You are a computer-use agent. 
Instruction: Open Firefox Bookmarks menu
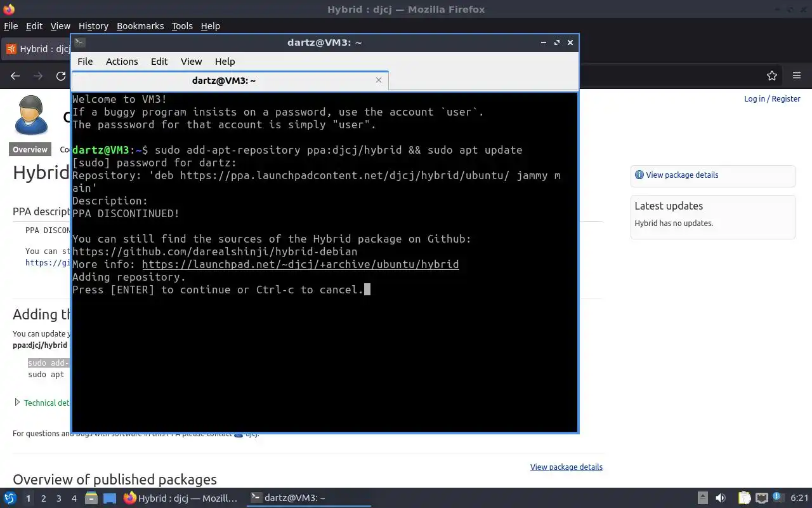pyautogui.click(x=140, y=26)
